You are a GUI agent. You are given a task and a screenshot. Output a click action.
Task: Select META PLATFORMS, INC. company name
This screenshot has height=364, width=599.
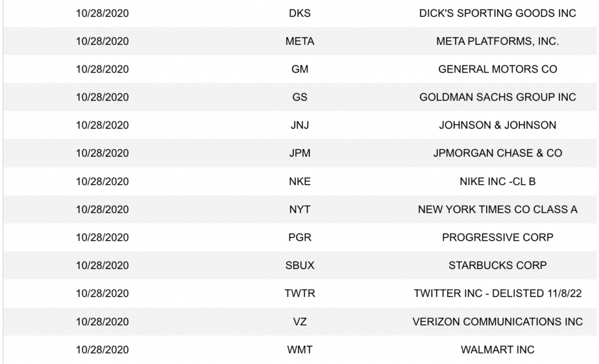tap(497, 41)
